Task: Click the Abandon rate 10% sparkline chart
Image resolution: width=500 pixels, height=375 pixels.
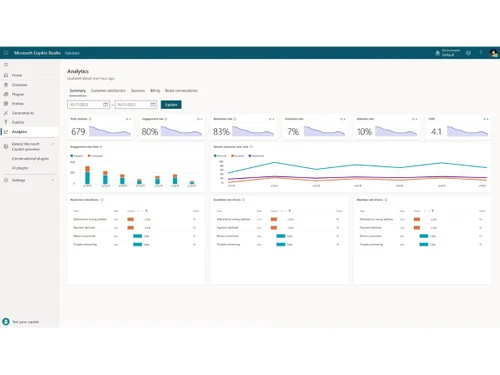Action: point(396,131)
